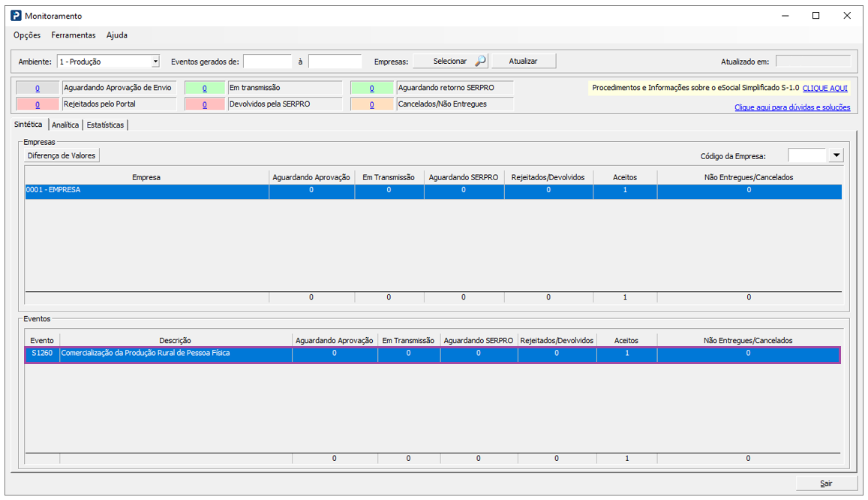Screen dimensions: 868x500
Task: Click Aceitos column header in Eventos table
Action: click(x=626, y=341)
